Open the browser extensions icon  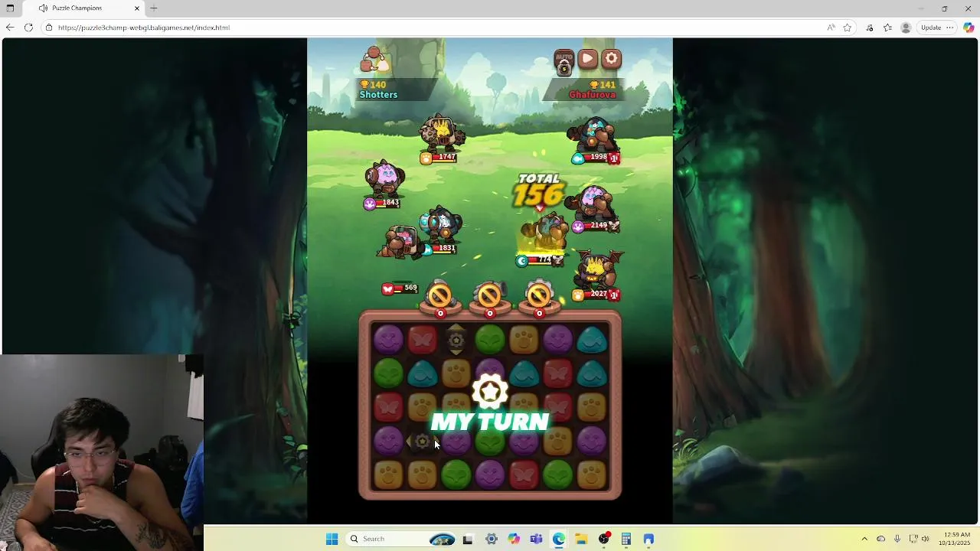click(x=869, y=28)
